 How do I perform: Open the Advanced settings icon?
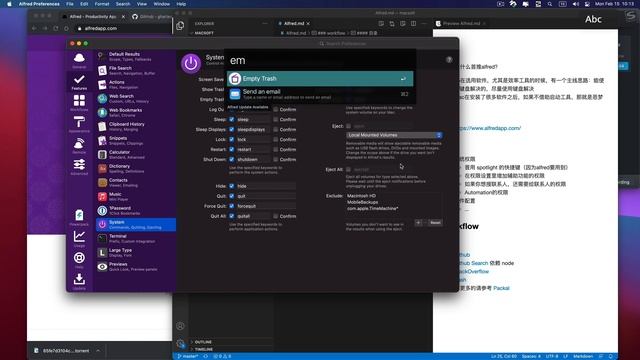pyautogui.click(x=79, y=167)
